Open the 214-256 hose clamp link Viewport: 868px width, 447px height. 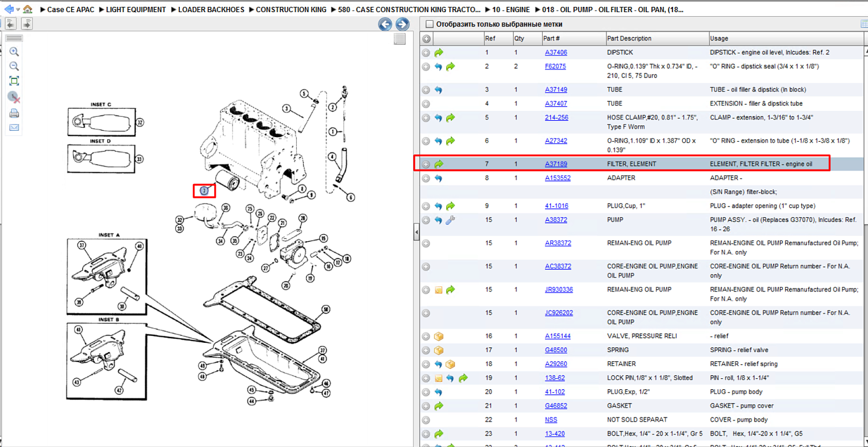click(557, 117)
